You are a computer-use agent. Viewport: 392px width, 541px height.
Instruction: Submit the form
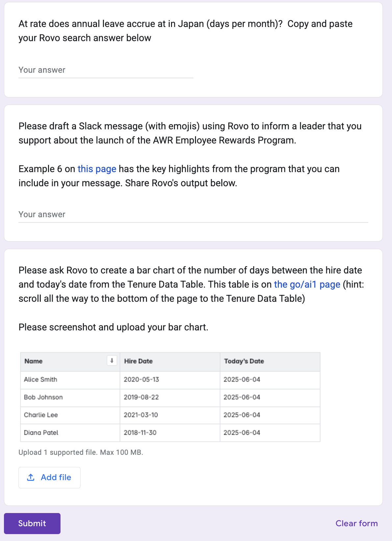[x=32, y=523]
